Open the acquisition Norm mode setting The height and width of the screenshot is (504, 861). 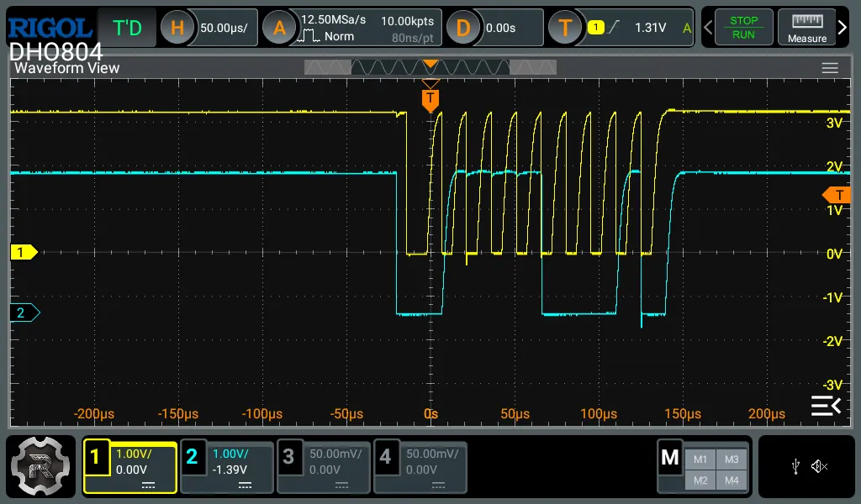click(x=326, y=36)
